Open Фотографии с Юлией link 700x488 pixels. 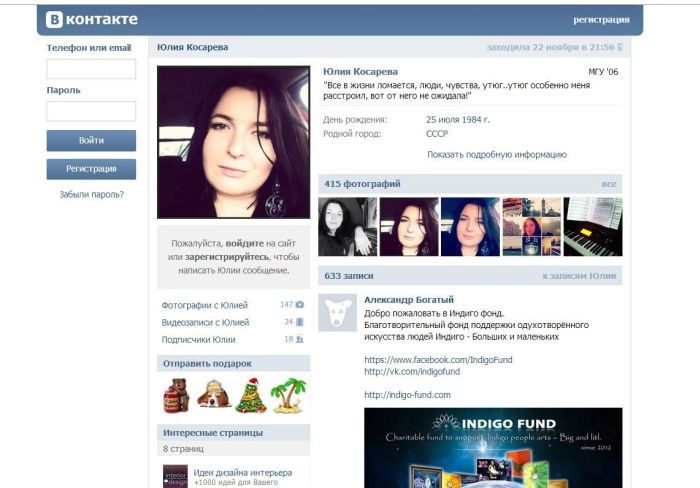pyautogui.click(x=205, y=305)
